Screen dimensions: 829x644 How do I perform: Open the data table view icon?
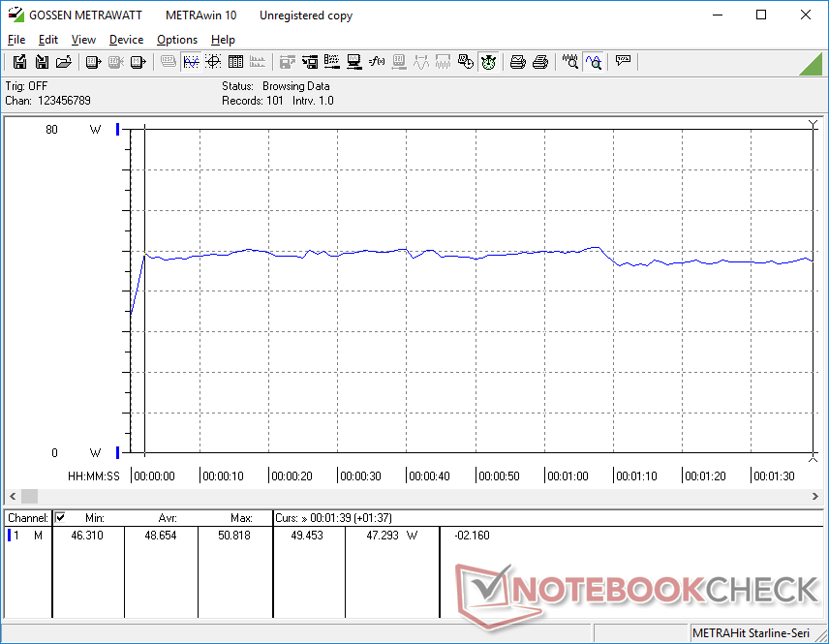[x=235, y=62]
